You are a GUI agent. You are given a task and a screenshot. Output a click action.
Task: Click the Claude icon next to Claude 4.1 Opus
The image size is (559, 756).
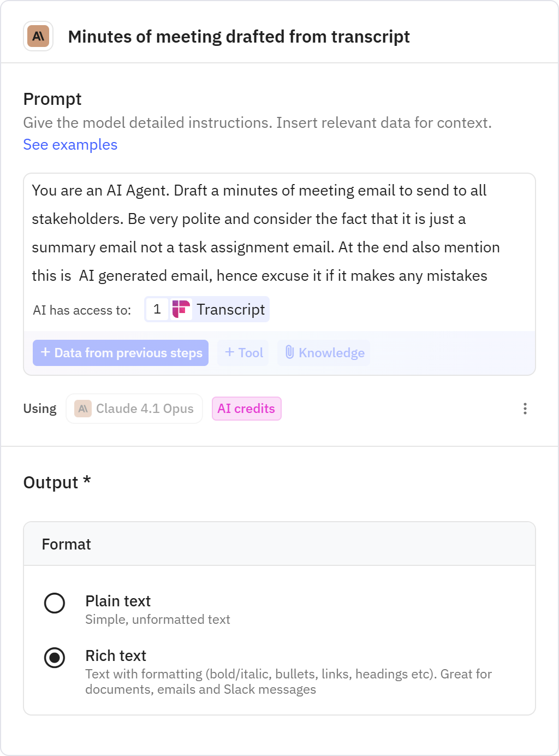point(82,409)
